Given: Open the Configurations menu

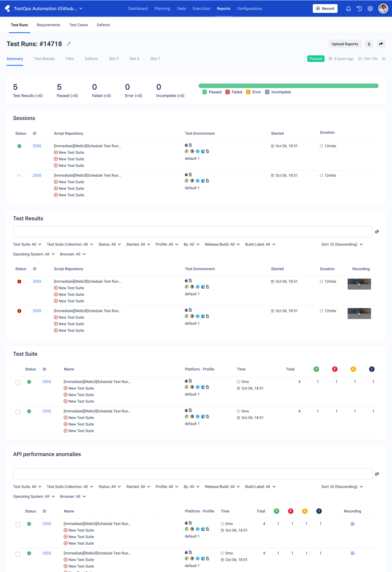Looking at the screenshot, I should click(x=249, y=9).
